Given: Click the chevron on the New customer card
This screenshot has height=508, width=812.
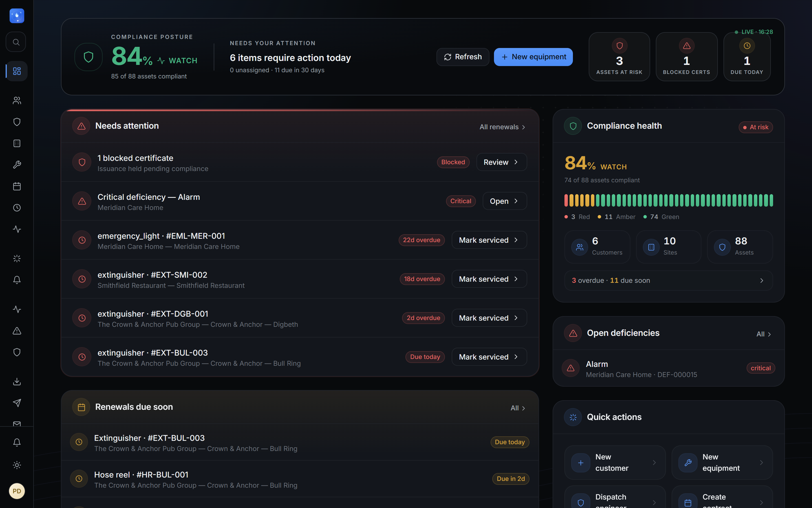Looking at the screenshot, I should pos(654,463).
